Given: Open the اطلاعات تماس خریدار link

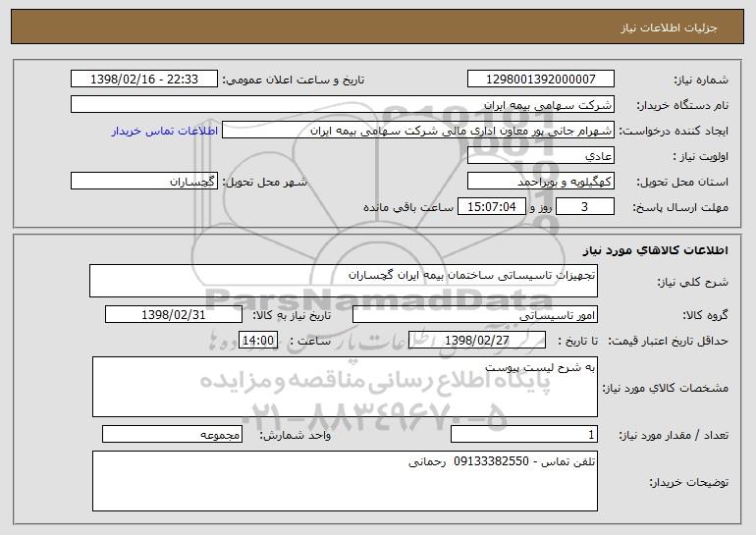Looking at the screenshot, I should pyautogui.click(x=165, y=131).
